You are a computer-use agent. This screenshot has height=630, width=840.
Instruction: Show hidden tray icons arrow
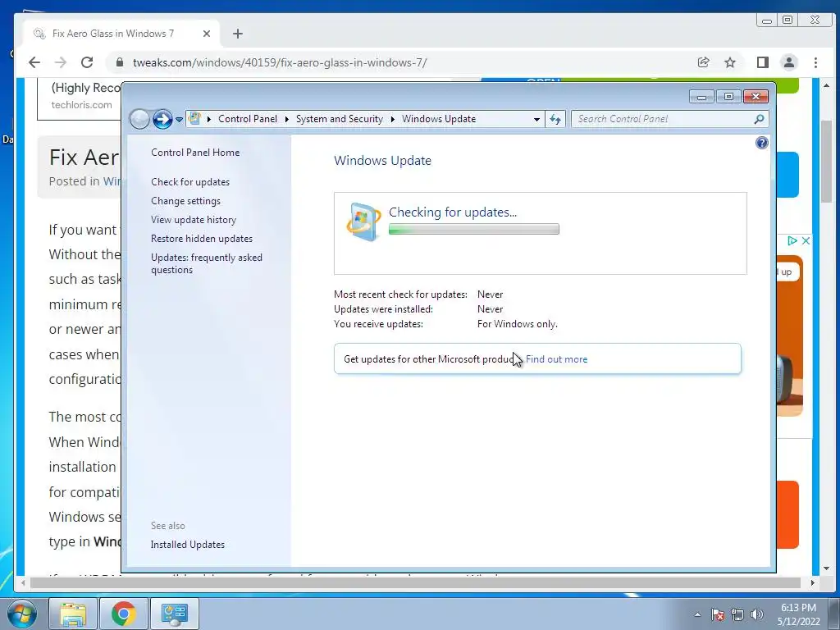(697, 614)
